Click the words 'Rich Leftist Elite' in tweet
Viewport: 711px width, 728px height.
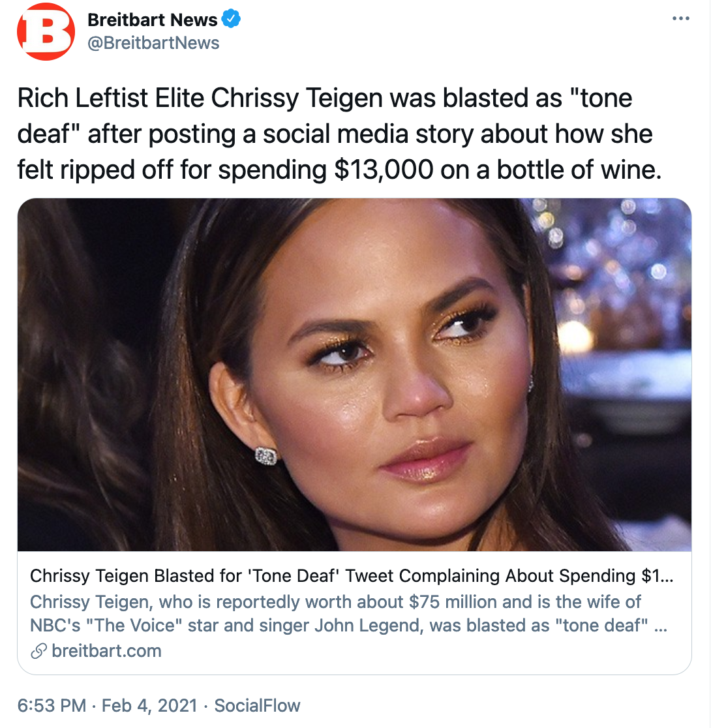tap(110, 99)
